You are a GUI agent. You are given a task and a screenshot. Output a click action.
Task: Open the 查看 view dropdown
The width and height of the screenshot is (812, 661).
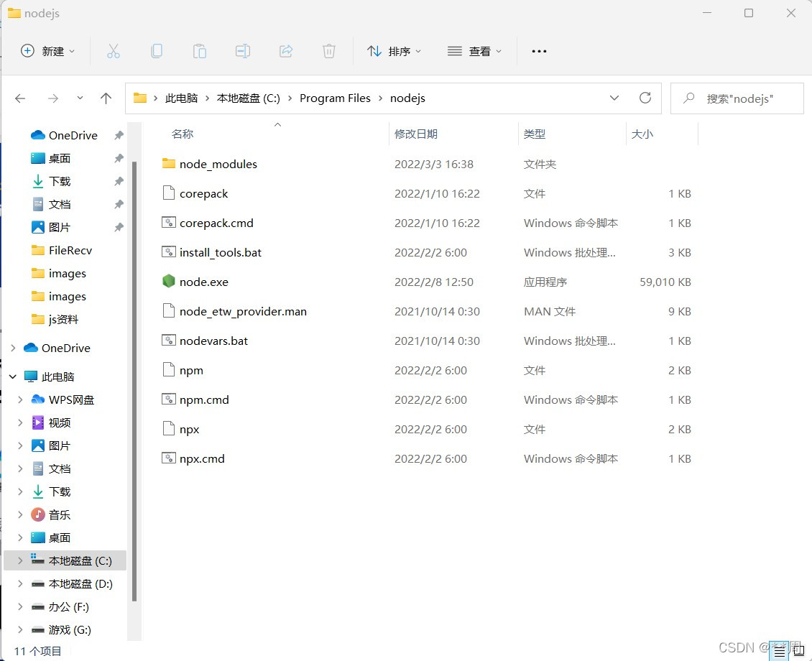pos(475,51)
